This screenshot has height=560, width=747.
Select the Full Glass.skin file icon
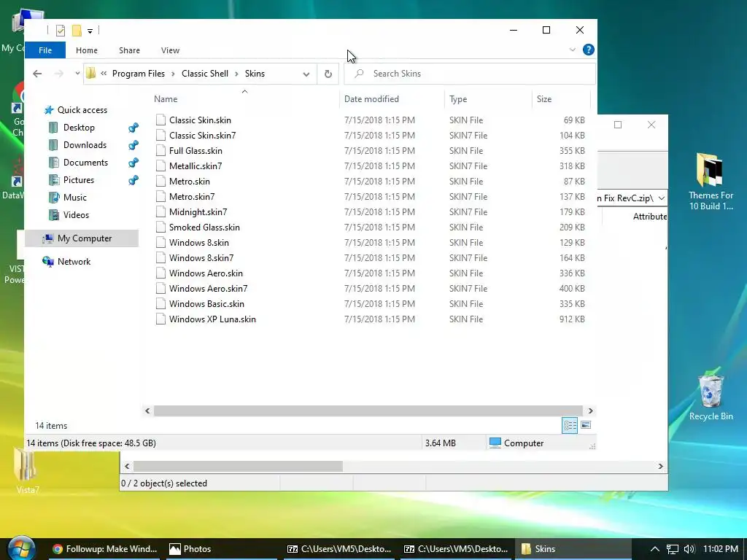pyautogui.click(x=160, y=150)
